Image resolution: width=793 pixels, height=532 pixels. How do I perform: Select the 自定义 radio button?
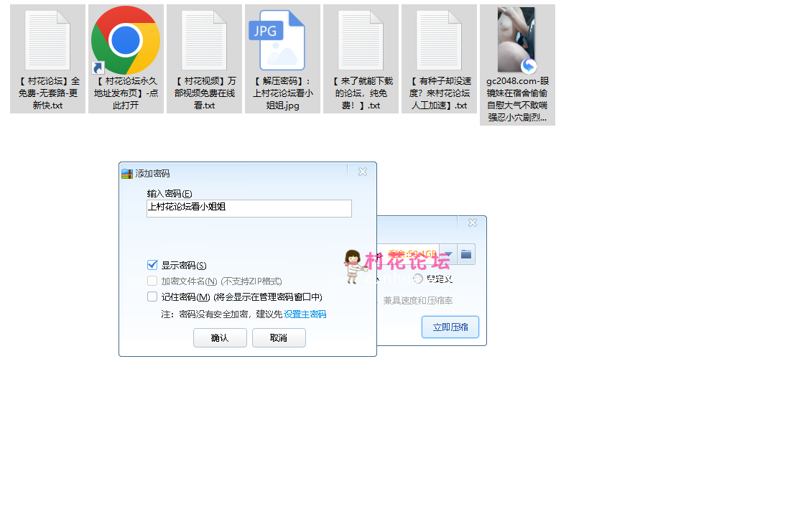click(418, 279)
